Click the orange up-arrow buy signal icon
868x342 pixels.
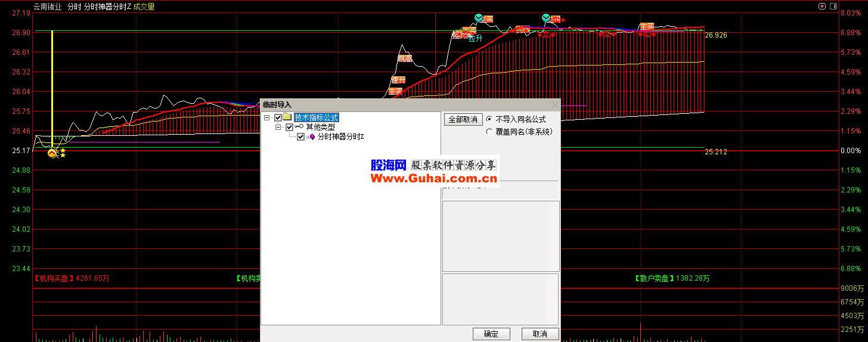click(x=52, y=154)
